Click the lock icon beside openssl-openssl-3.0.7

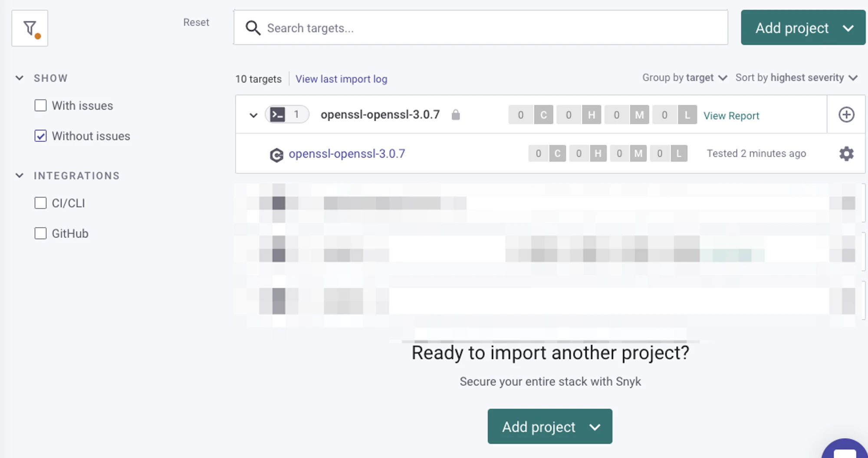455,115
